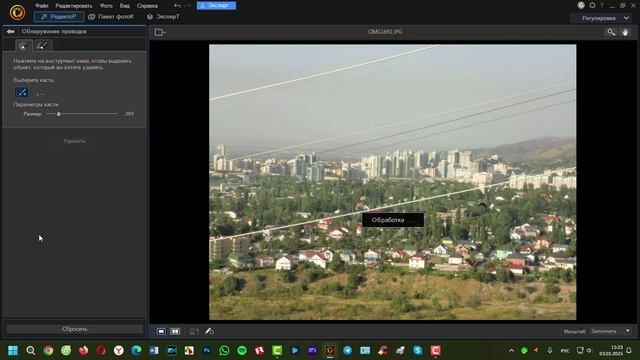640x360 pixels.
Task: Switch to single image view mode
Action: (161, 331)
